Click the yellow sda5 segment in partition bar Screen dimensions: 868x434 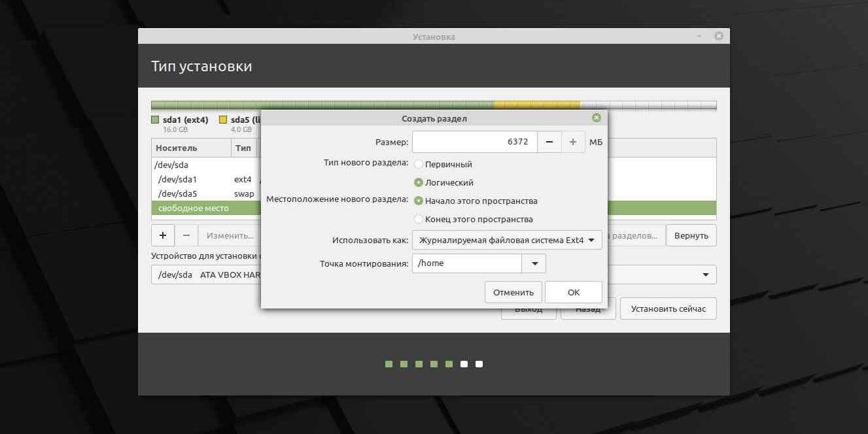click(x=536, y=105)
